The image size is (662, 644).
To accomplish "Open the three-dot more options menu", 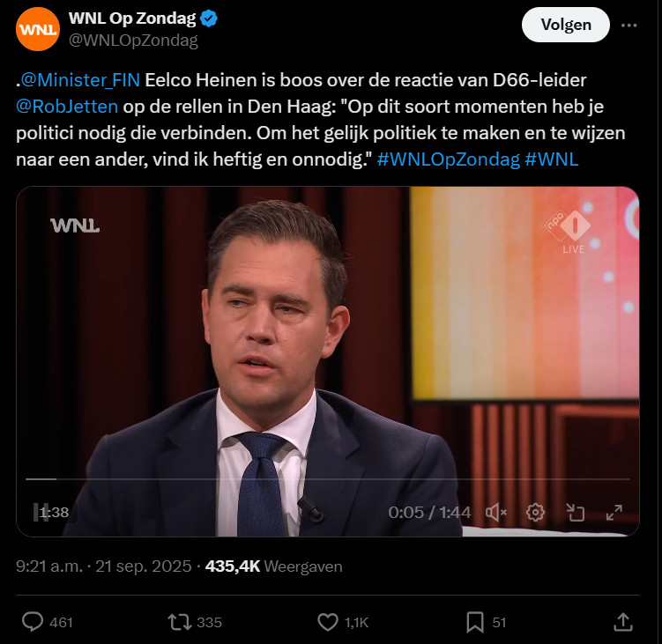I will point(629,26).
